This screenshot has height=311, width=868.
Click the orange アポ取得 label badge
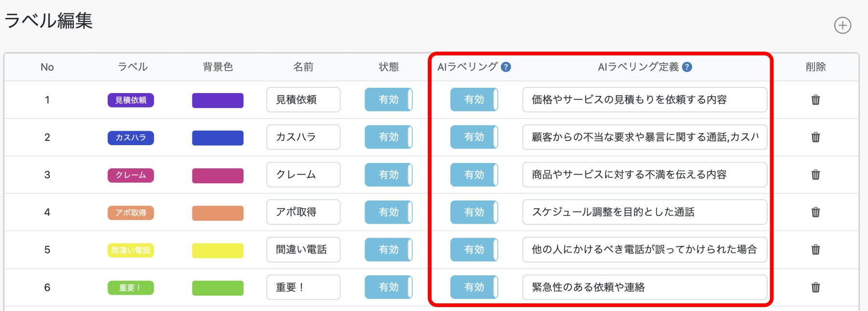(x=131, y=213)
